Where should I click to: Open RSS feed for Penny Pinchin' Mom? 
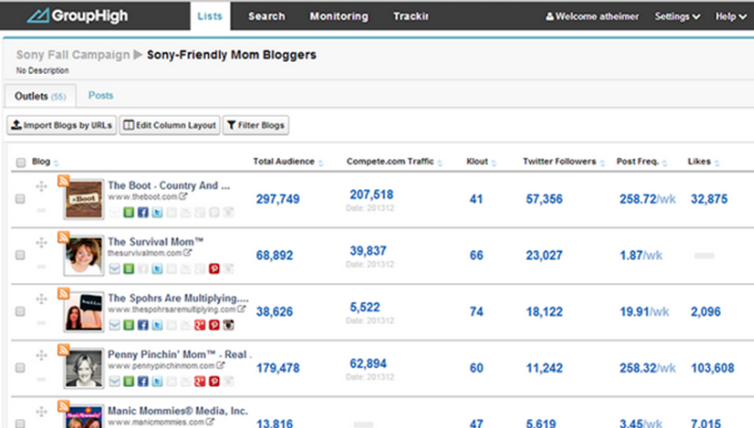pyautogui.click(x=63, y=350)
